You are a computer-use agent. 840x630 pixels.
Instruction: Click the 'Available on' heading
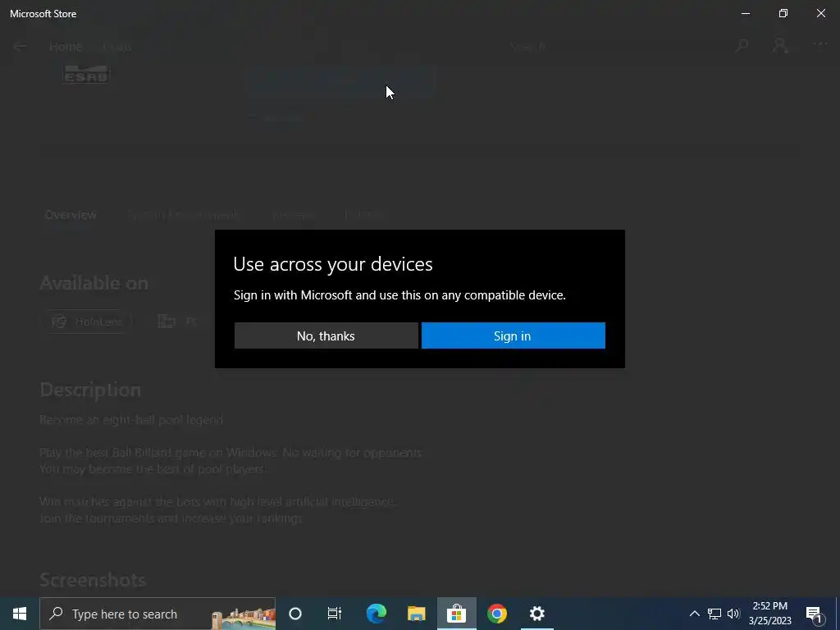pyautogui.click(x=94, y=283)
